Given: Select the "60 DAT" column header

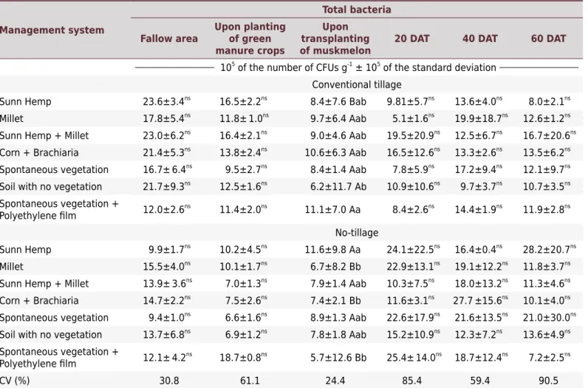Looking at the screenshot, I should click(x=548, y=38).
